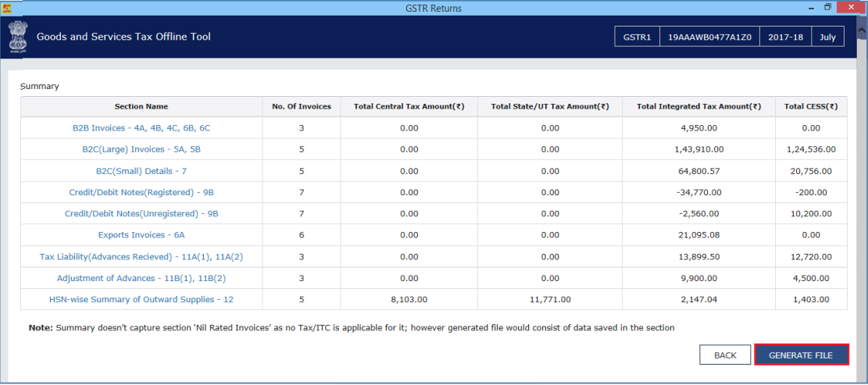
Task: Click the GSTR1 return type box
Action: point(638,37)
